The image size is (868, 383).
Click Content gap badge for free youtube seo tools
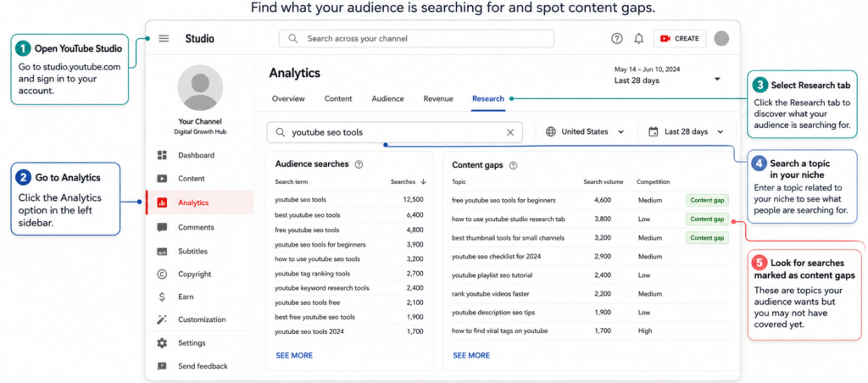[x=707, y=200]
